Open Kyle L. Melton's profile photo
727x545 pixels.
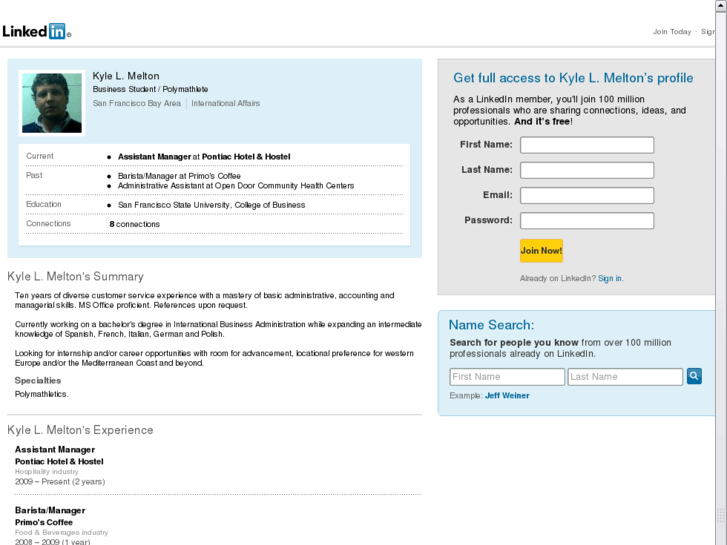coord(52,103)
